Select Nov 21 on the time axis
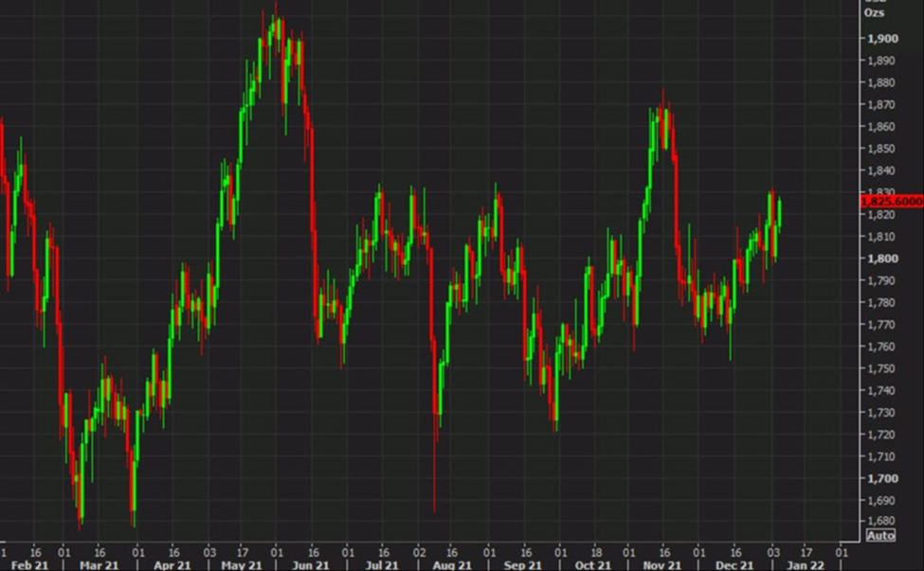The width and height of the screenshot is (924, 571). 662,565
